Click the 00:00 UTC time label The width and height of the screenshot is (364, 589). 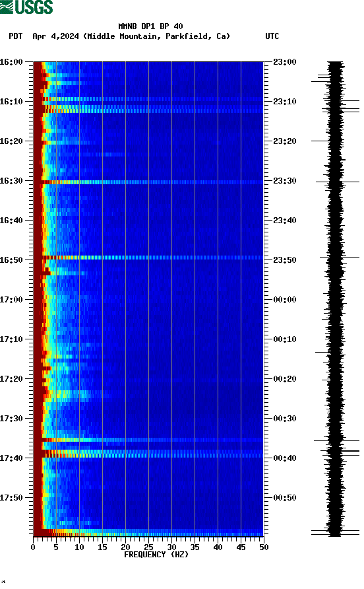[x=285, y=300]
